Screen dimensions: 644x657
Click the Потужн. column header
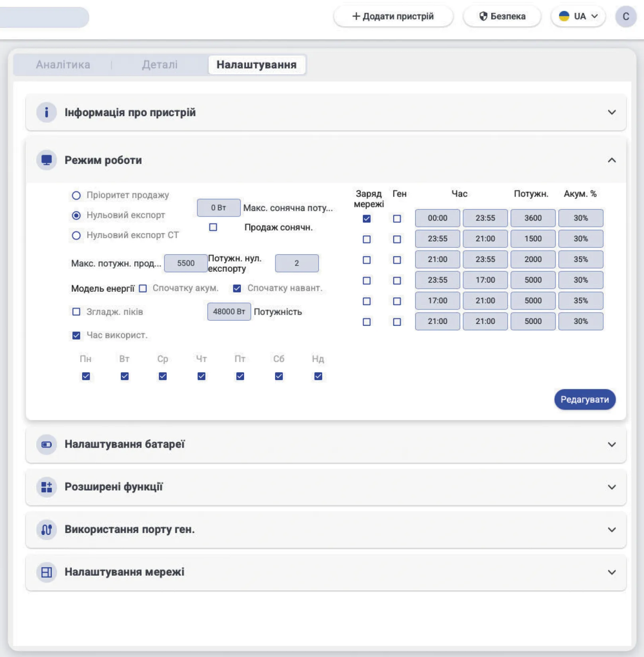pos(531,194)
